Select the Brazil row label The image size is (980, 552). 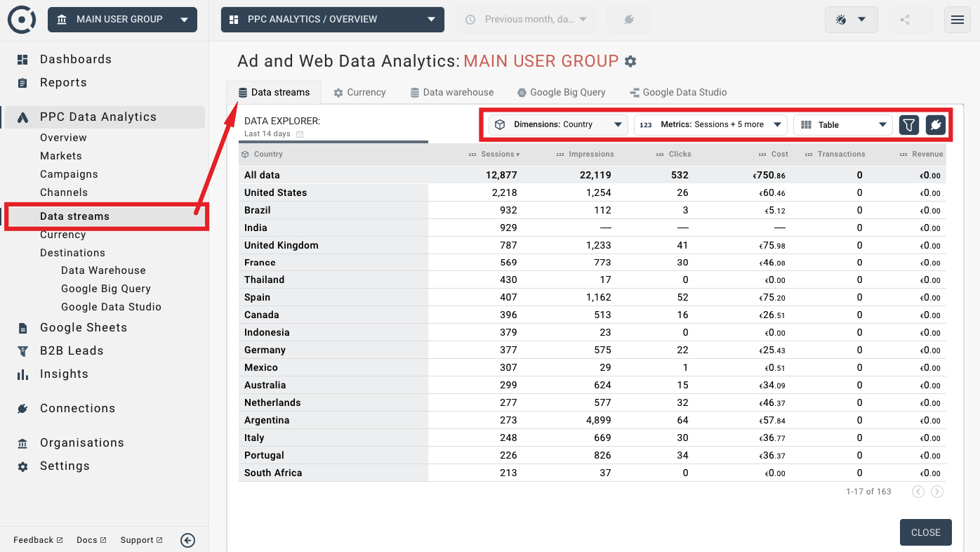[257, 210]
